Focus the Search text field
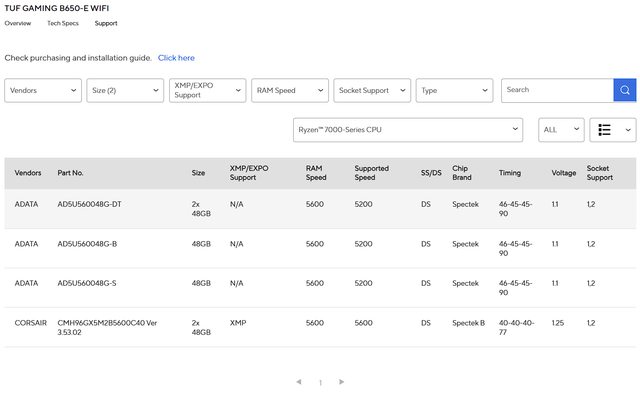Viewport: 640px width, 393px height. [557, 90]
